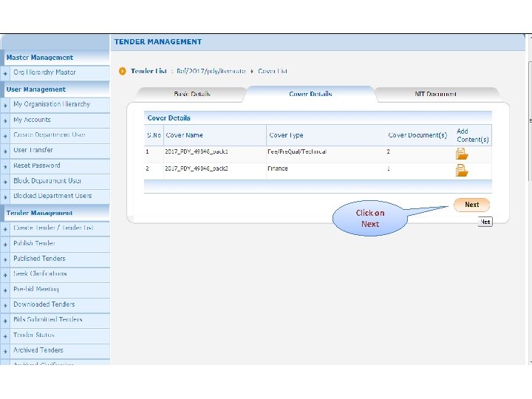Image resolution: width=532 pixels, height=399 pixels.
Task: Click the page vertical scrollbar
Action: tap(530, 122)
